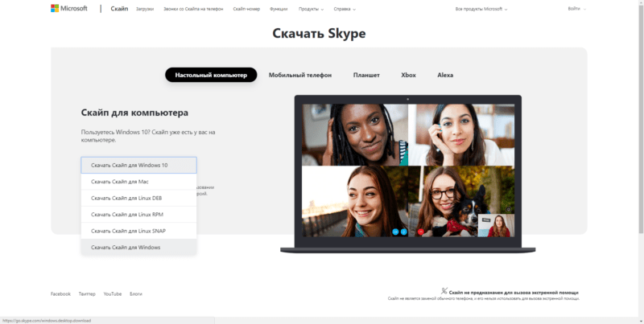This screenshot has height=324, width=644.
Task: Open the Твиттер footer link
Action: coord(87,294)
